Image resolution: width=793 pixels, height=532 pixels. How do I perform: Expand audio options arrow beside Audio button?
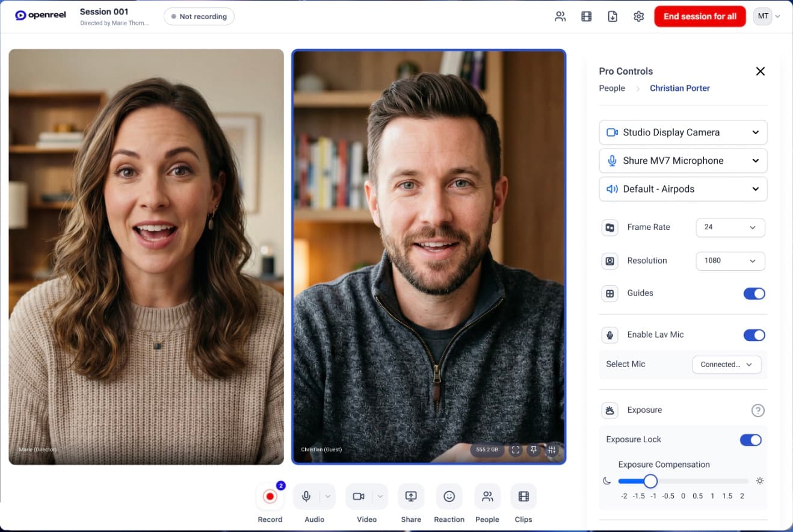328,496
